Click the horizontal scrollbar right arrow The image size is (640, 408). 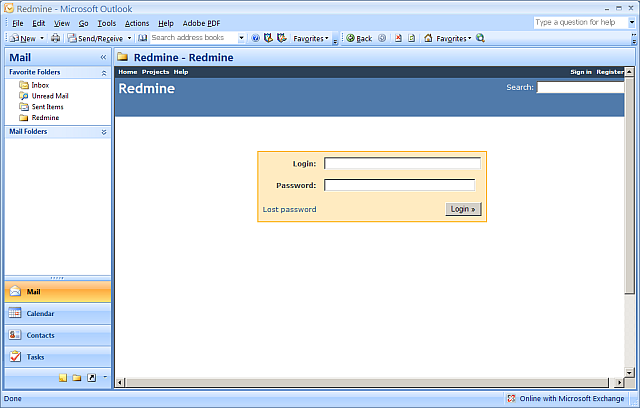tap(619, 382)
